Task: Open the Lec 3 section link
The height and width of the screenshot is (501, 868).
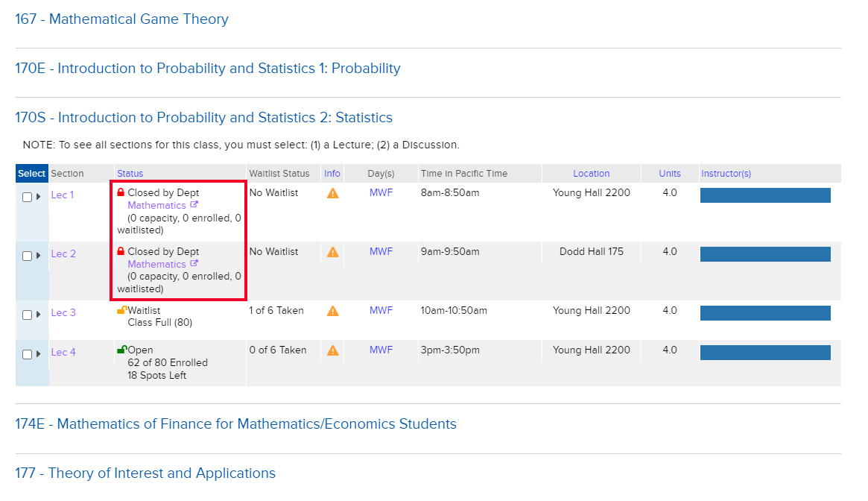Action: click(63, 312)
